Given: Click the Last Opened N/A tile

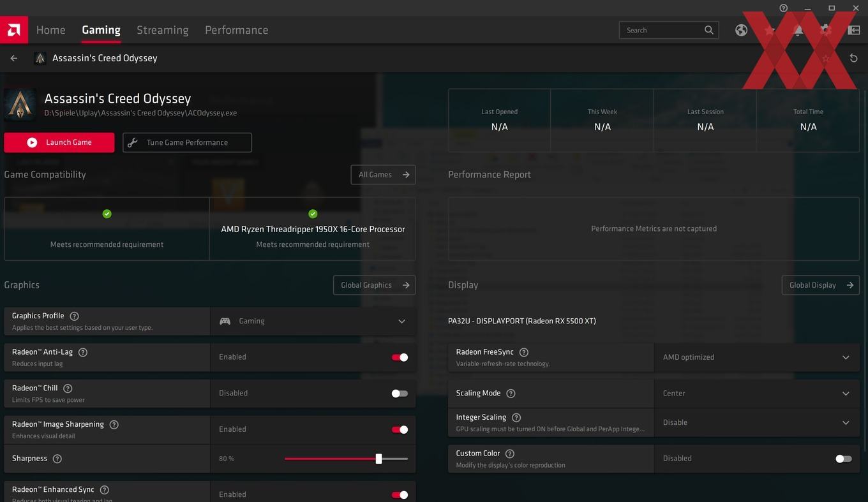Looking at the screenshot, I should click(499, 121).
